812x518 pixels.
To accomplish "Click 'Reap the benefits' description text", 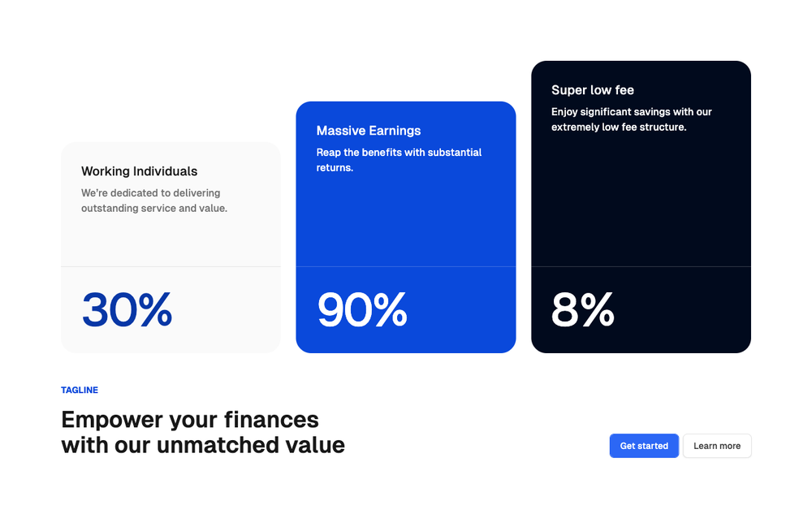I will click(x=399, y=160).
